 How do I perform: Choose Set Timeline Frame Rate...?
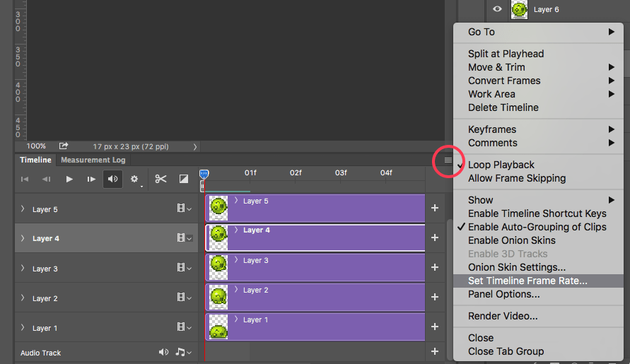pyautogui.click(x=538, y=281)
